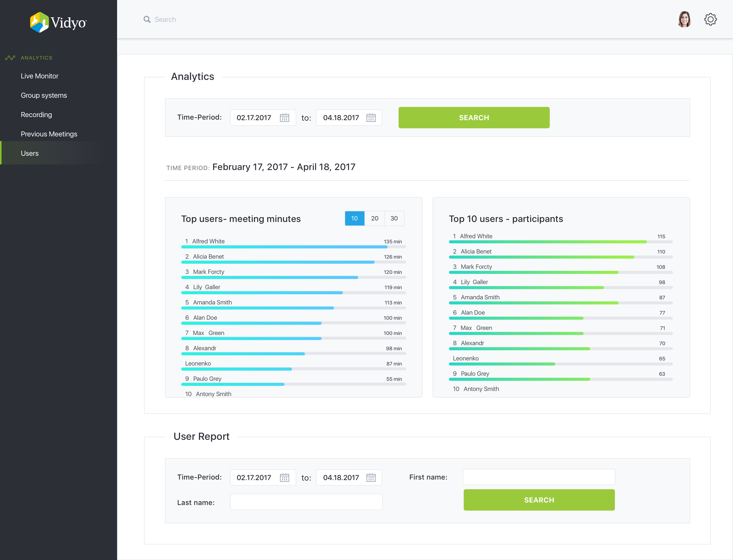733x560 pixels.
Task: Click the ANALYTICS sidebar heading
Action: (x=37, y=58)
